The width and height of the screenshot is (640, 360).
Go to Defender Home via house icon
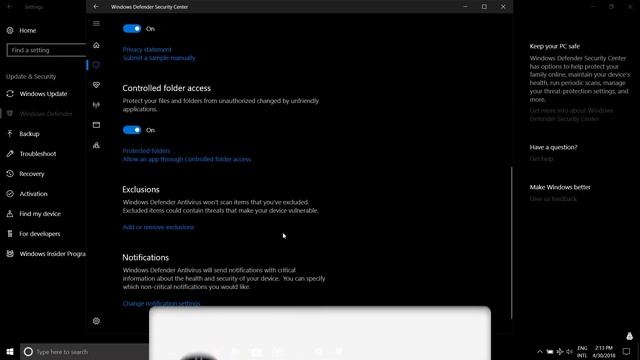pos(96,45)
